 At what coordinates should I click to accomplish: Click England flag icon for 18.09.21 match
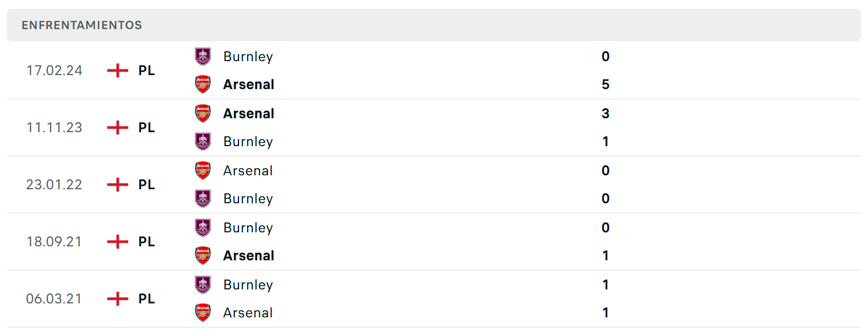click(x=118, y=242)
